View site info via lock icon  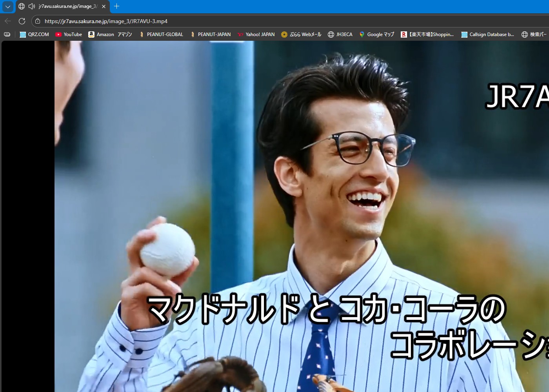(38, 21)
